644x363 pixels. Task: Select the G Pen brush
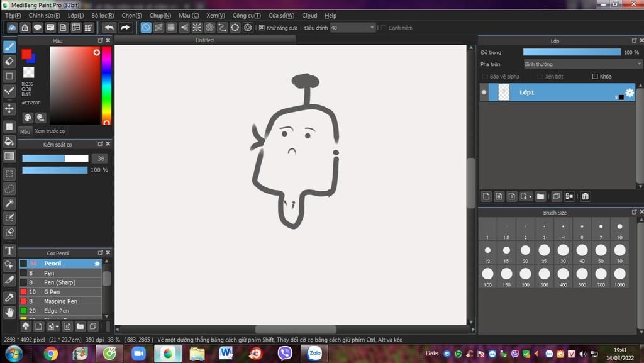pyautogui.click(x=60, y=292)
